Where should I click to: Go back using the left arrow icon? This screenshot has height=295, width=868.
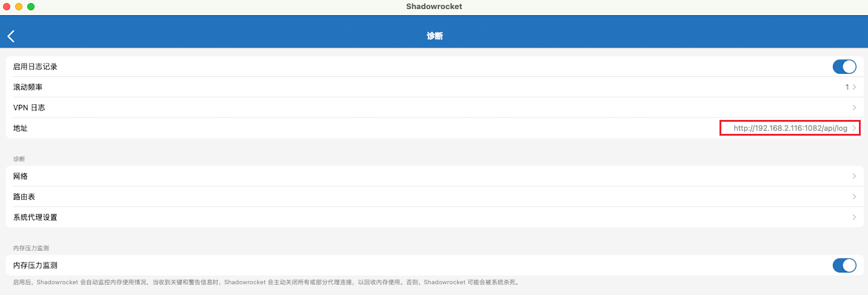pyautogui.click(x=11, y=36)
